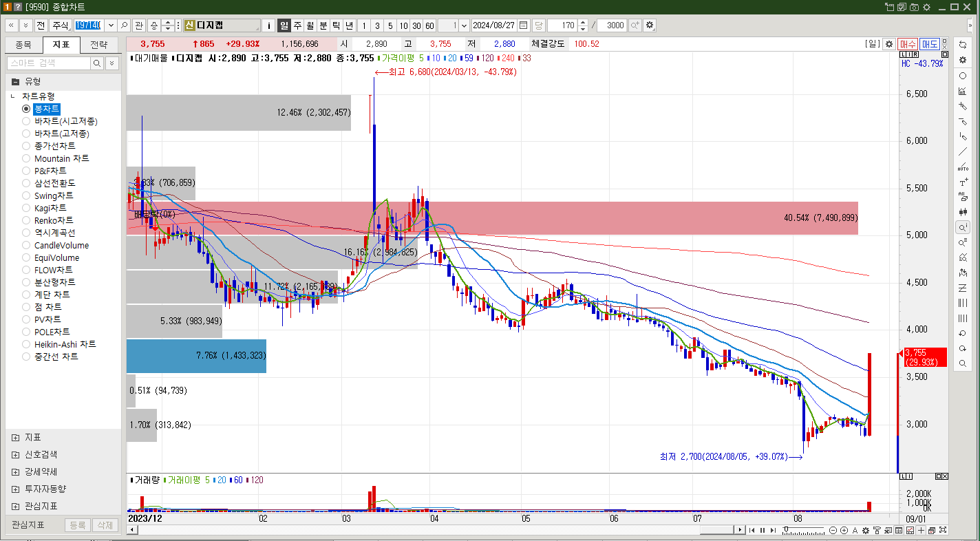Click the zoom out minus icon below chart
Viewport: 980px width, 541px height.
coord(833,530)
